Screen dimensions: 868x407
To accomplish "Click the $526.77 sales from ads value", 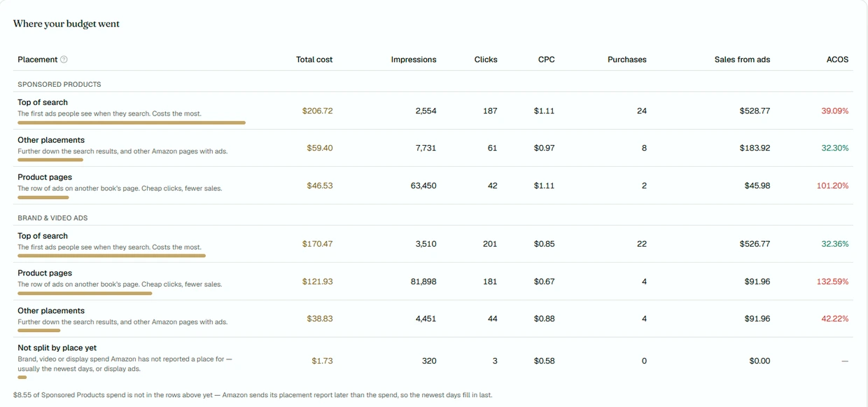I will tap(755, 244).
